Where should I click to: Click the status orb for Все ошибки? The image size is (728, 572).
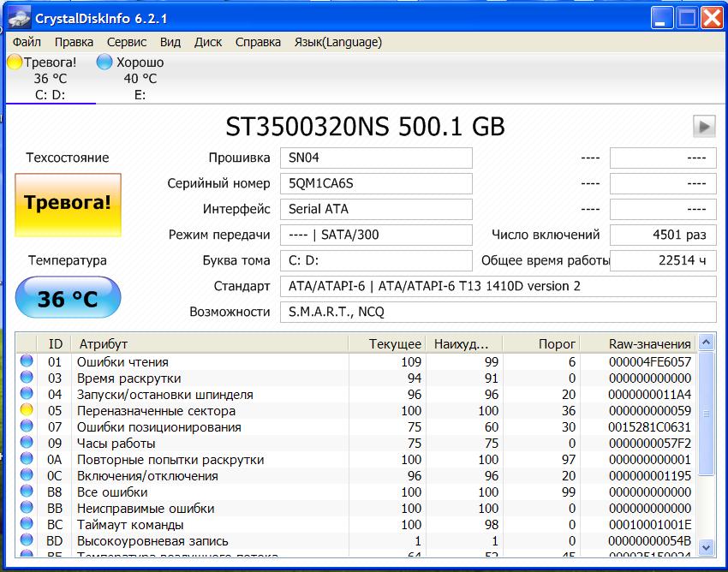[27, 491]
